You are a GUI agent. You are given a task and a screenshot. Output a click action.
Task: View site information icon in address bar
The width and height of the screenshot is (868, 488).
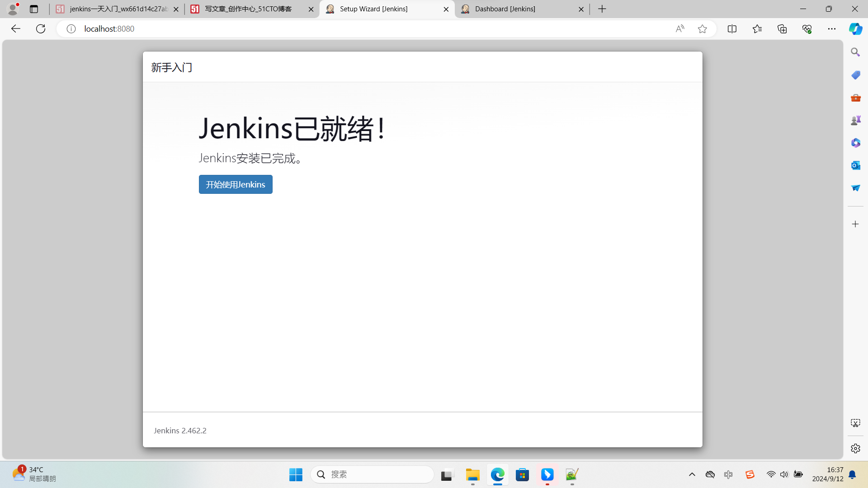[x=71, y=29]
